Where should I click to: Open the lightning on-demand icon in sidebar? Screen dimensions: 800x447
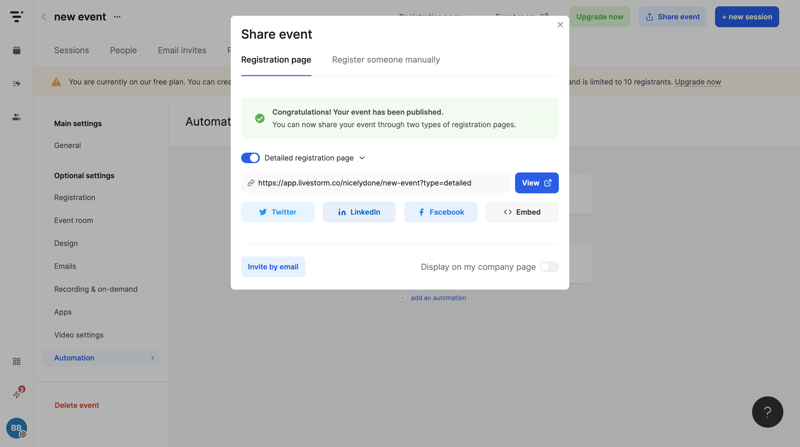click(x=16, y=83)
